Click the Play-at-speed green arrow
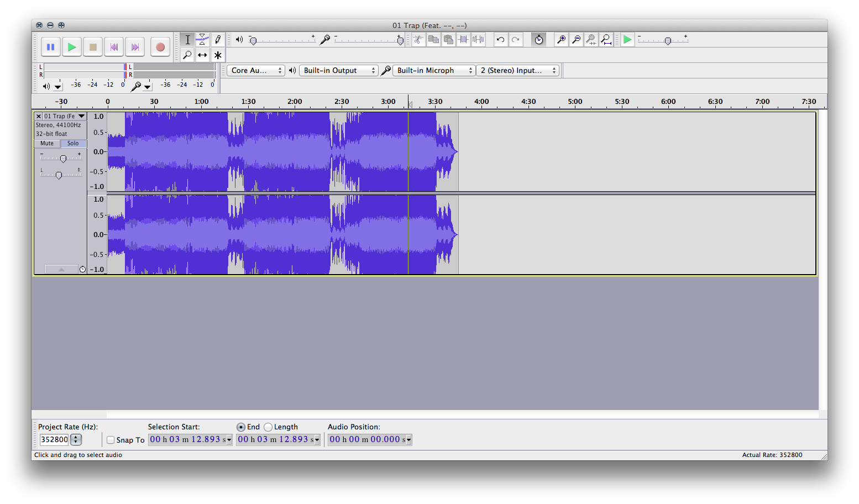 click(x=627, y=40)
